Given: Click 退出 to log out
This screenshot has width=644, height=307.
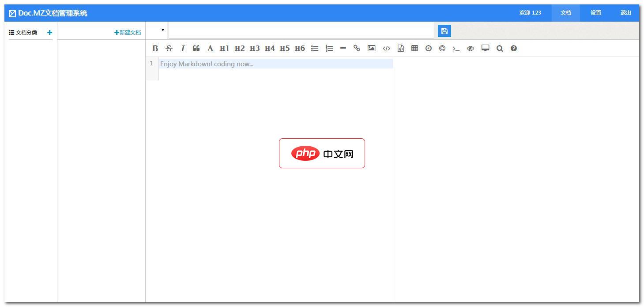Looking at the screenshot, I should (x=626, y=13).
